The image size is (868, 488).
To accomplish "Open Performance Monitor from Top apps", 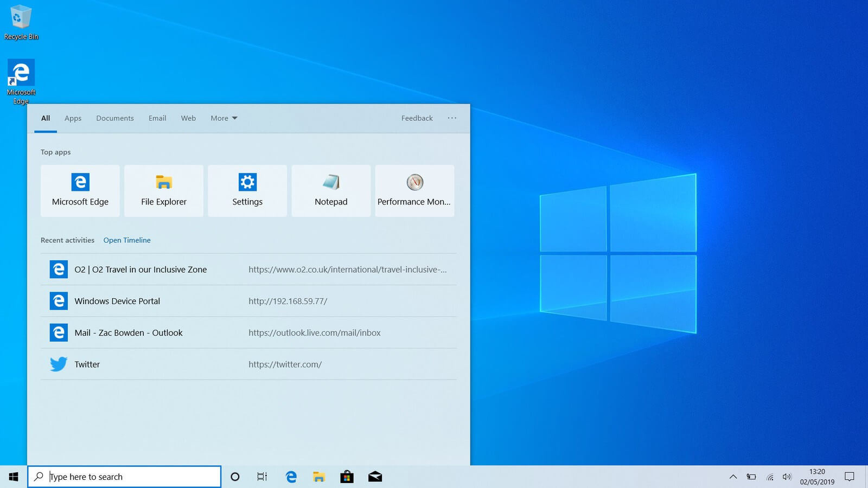I will (414, 190).
